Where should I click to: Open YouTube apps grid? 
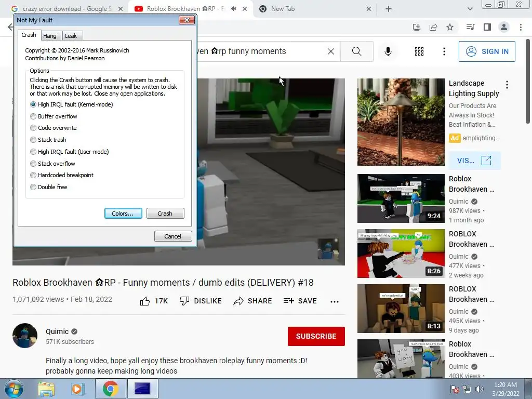[419, 51]
